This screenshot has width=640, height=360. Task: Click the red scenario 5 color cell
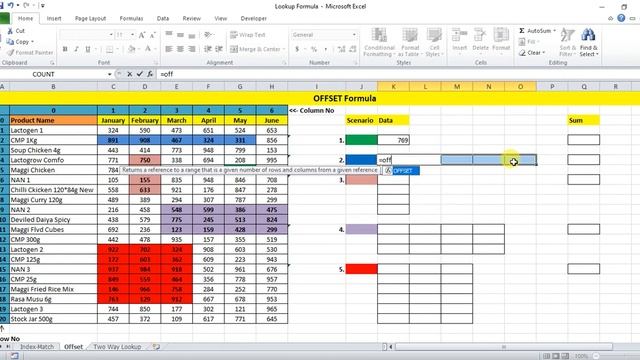pos(361,269)
